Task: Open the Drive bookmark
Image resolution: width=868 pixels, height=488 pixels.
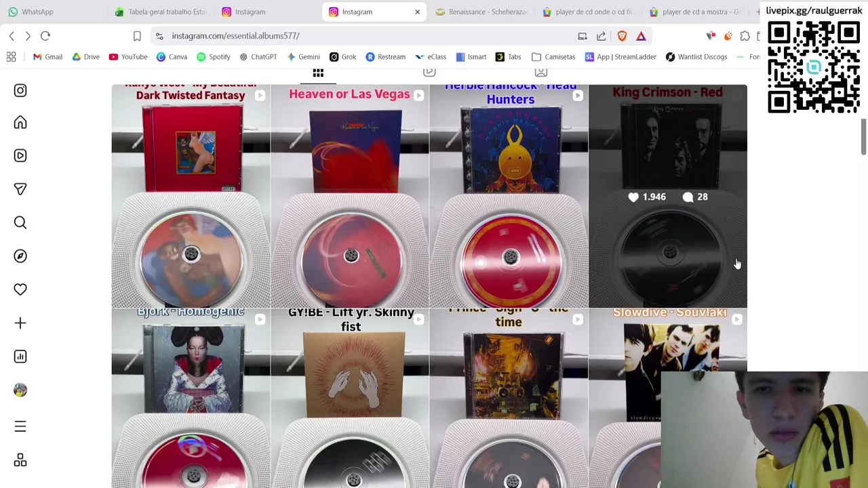Action: [x=85, y=57]
